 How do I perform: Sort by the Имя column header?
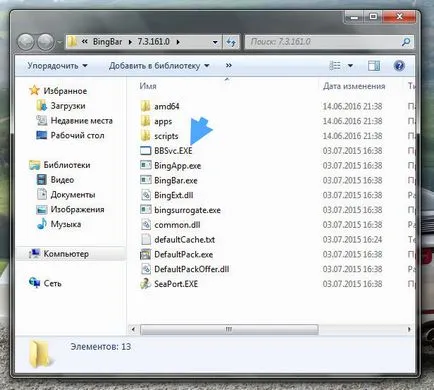(148, 86)
